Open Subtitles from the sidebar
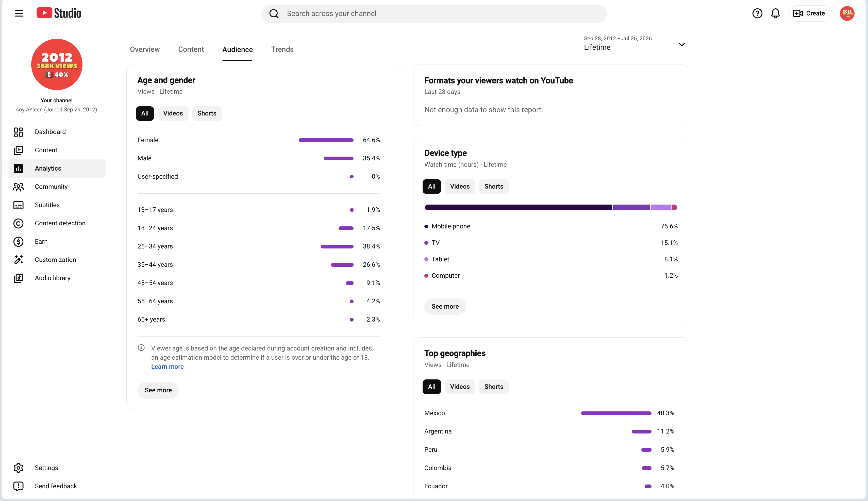 tap(57, 205)
